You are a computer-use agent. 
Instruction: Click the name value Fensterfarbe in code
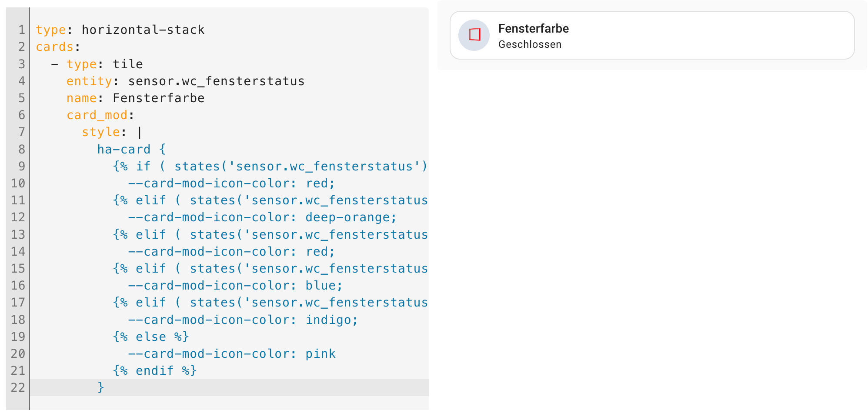point(158,98)
